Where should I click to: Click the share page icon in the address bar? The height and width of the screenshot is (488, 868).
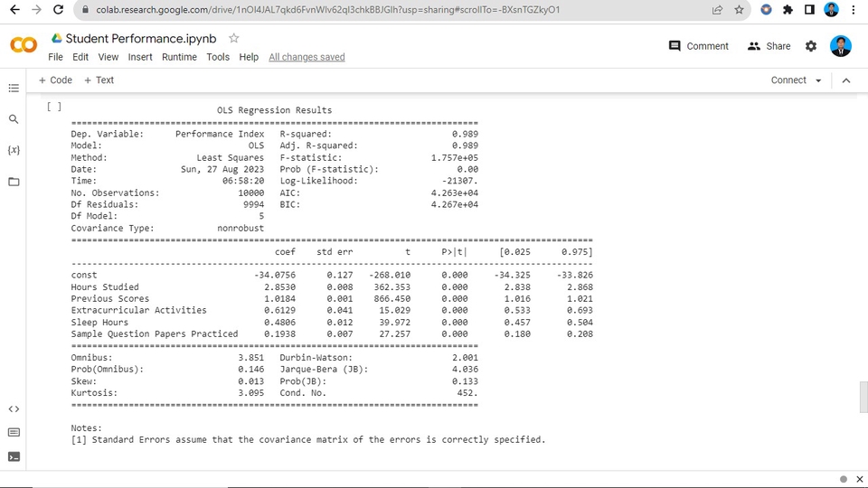tap(717, 9)
